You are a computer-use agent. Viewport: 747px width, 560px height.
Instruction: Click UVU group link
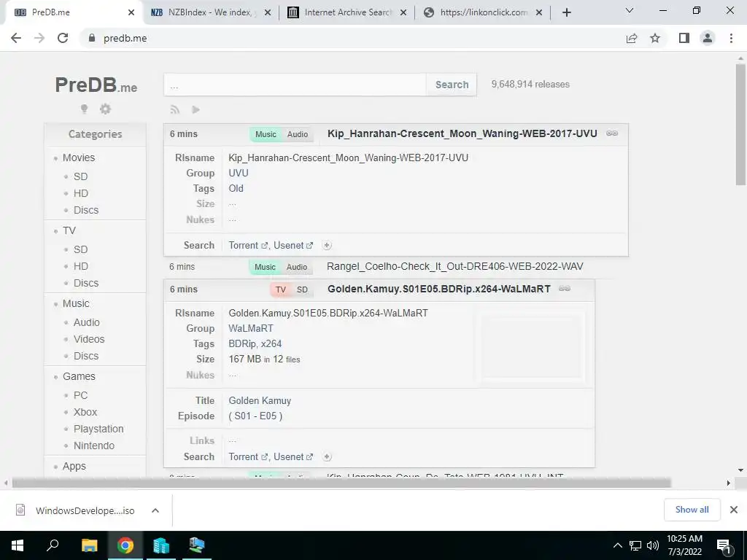[239, 173]
